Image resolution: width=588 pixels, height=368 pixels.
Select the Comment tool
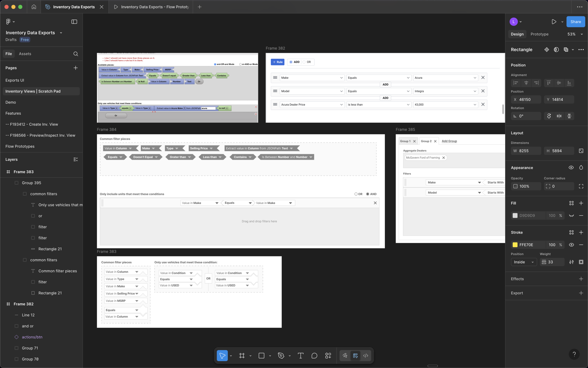[x=314, y=356]
